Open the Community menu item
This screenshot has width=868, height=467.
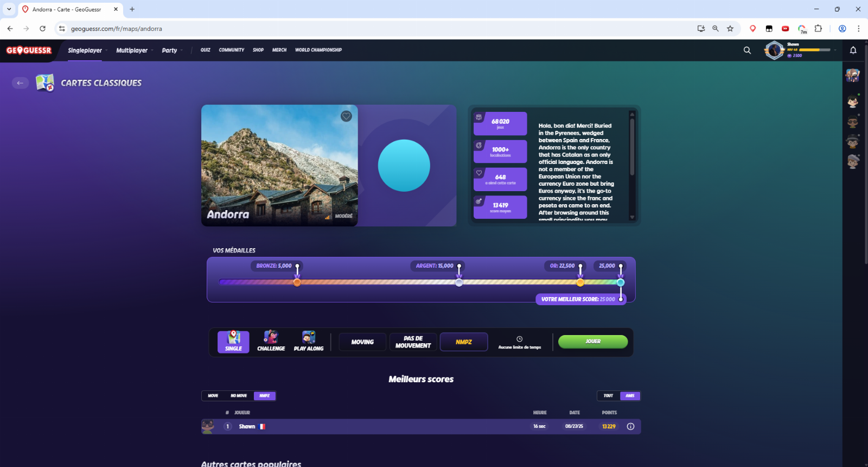(x=231, y=50)
